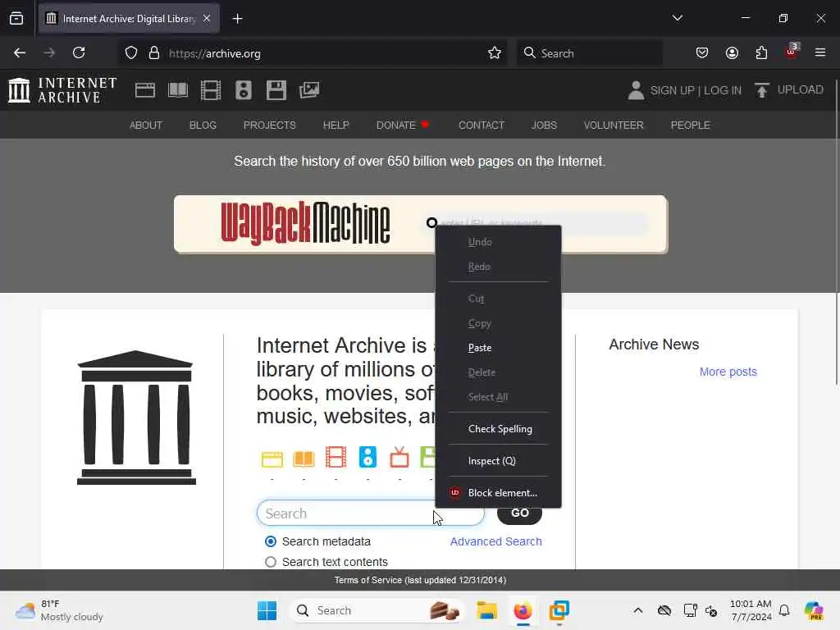Focus the archive Search input field

coord(370,514)
